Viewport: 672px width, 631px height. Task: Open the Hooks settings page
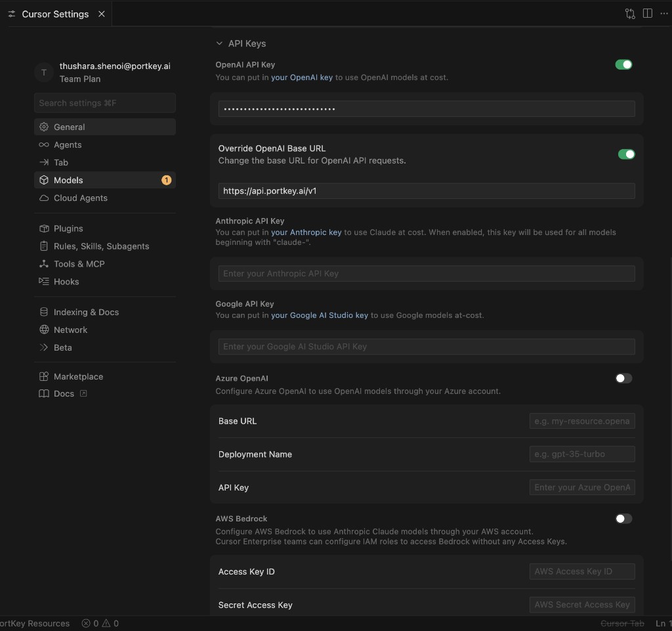[x=105, y=282]
